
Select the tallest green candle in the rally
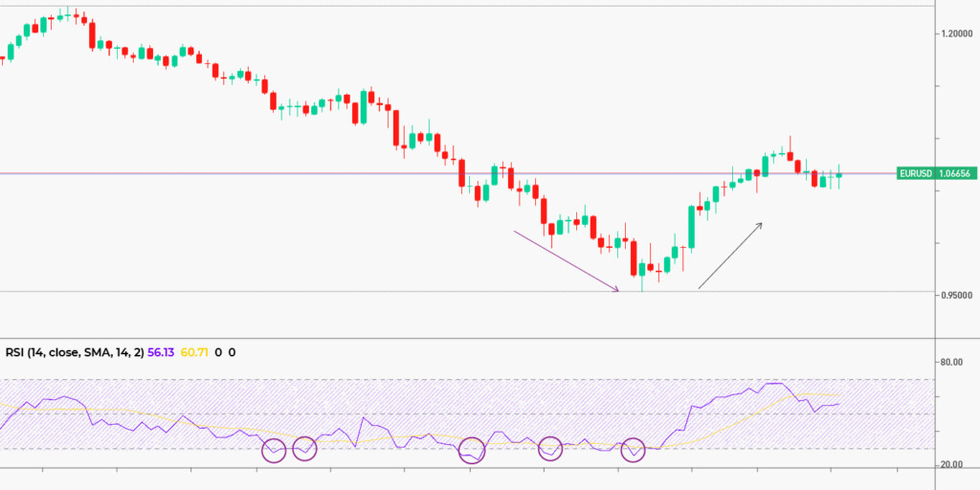690,227
